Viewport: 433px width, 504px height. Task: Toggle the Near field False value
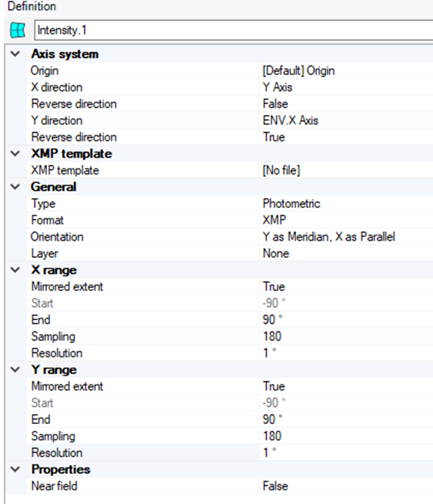[x=346, y=485]
